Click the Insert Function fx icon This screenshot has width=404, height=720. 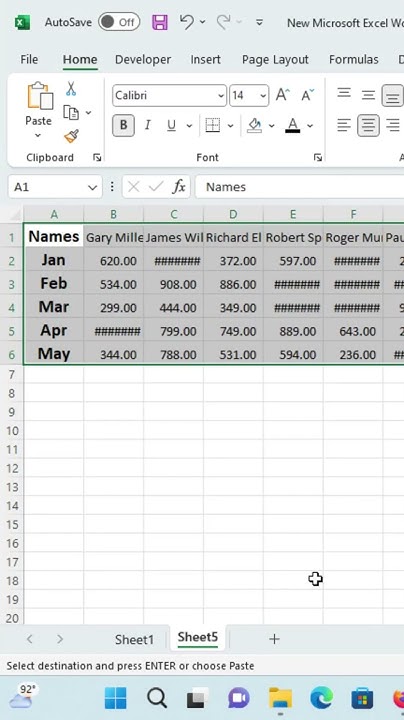tap(179, 187)
